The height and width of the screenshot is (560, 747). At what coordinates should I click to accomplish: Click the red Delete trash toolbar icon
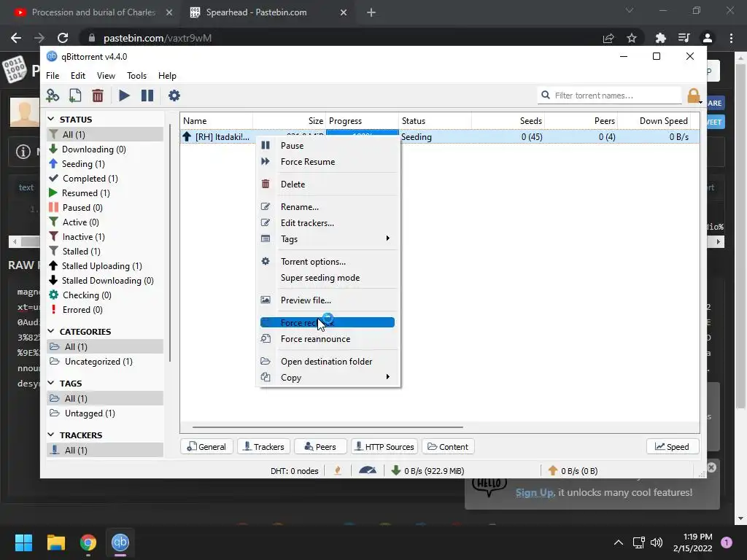98,96
